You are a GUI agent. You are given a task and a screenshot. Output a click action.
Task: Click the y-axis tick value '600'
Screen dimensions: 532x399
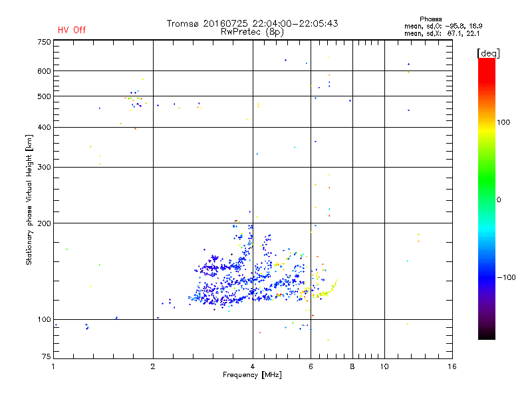[x=44, y=71]
